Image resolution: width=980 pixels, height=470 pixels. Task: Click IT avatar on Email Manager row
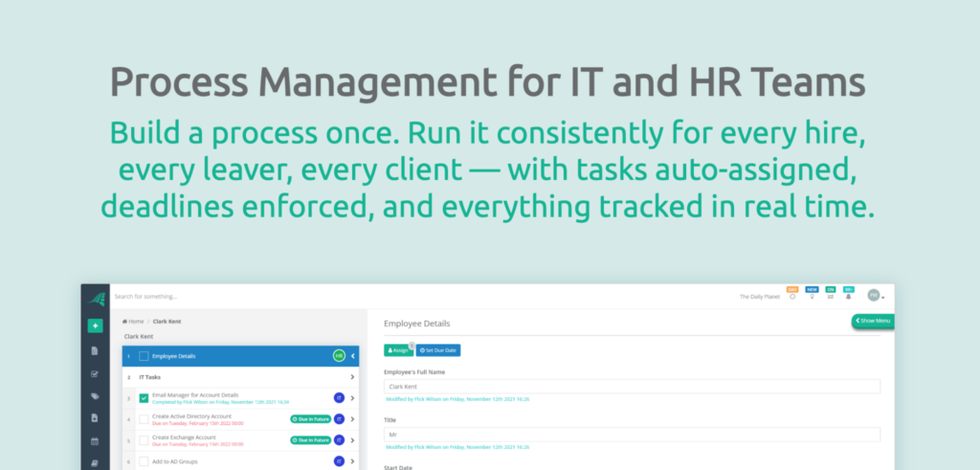click(x=340, y=397)
